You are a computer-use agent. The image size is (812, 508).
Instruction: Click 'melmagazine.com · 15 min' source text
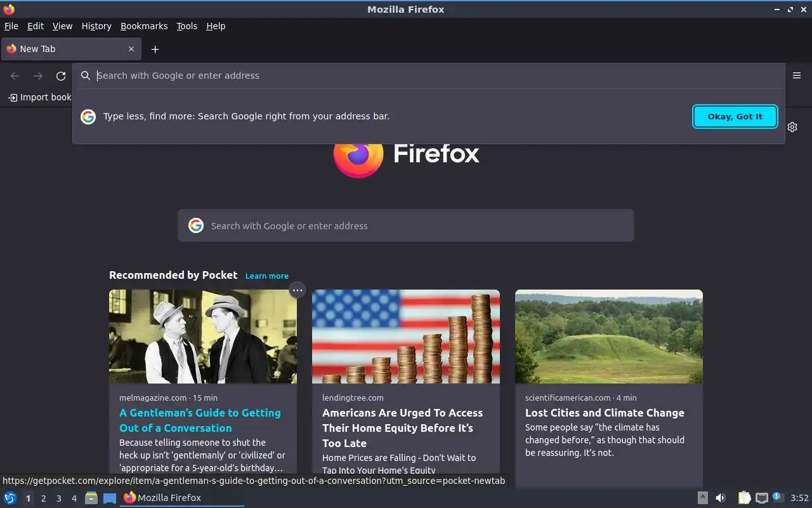pyautogui.click(x=168, y=398)
